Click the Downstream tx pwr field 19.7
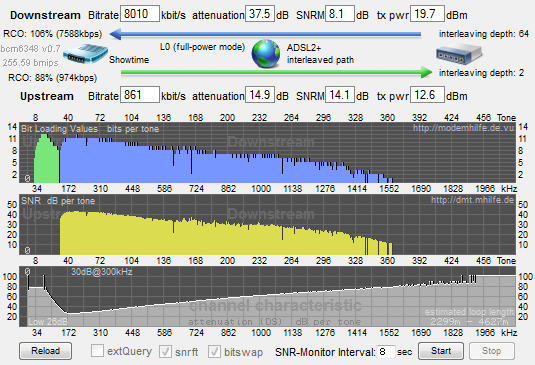Viewport: 535px width, 365px height. [x=427, y=14]
